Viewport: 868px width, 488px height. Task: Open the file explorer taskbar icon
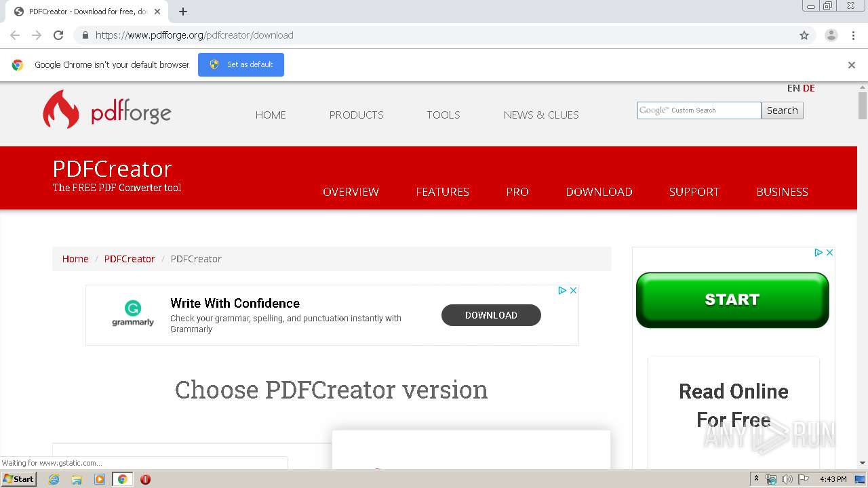(77, 479)
